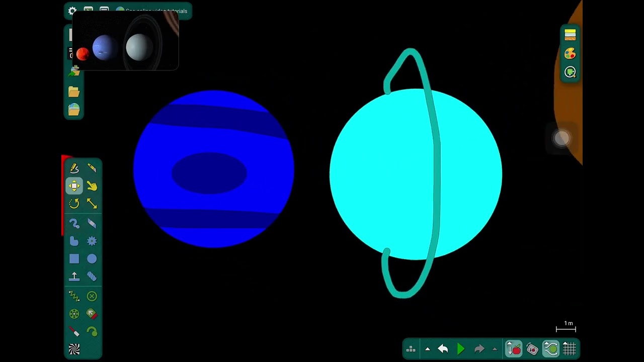Select the Chain tool

click(92, 277)
